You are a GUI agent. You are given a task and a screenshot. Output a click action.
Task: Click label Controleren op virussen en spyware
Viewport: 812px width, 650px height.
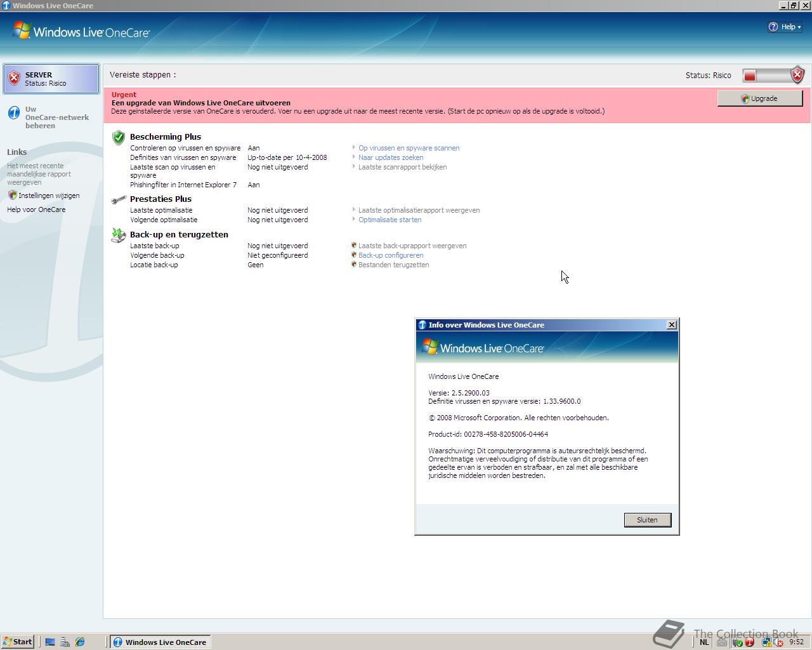[x=185, y=148]
